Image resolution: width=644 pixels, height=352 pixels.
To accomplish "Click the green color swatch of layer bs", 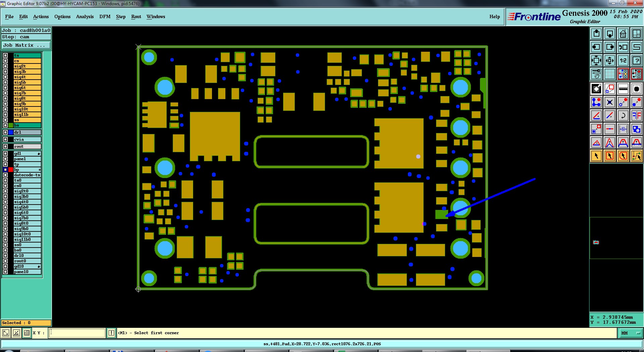I will coord(11,125).
